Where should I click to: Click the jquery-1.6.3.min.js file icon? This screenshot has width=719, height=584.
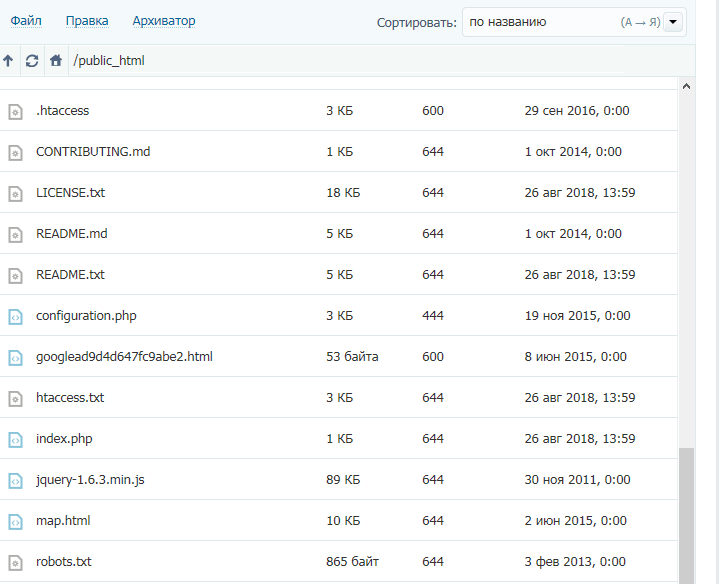[15, 480]
